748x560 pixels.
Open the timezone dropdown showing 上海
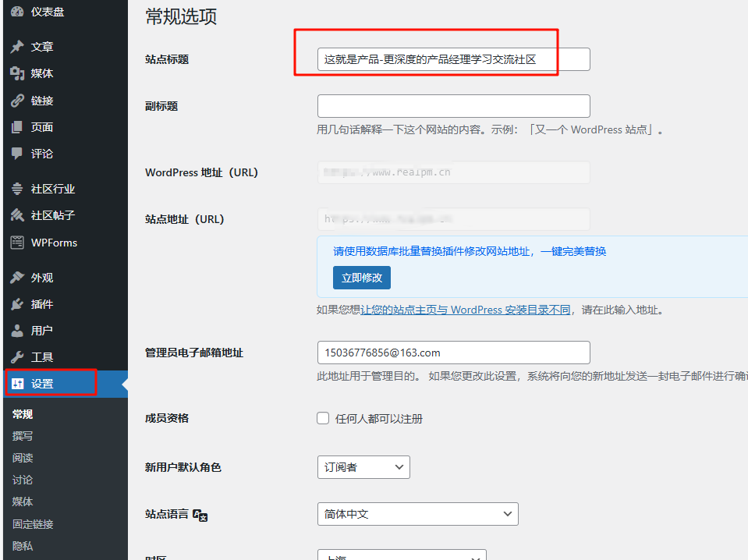point(402,555)
